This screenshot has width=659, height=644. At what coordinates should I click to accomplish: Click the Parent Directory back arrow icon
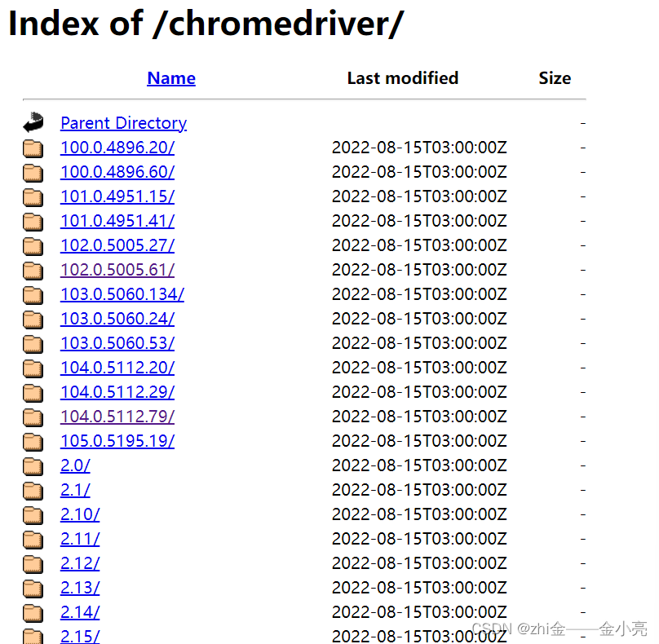coord(33,123)
